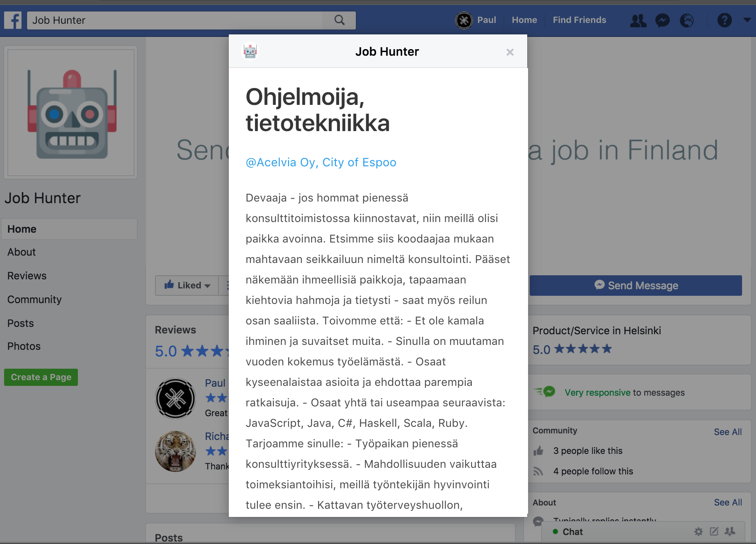Click the Facebook logo icon

pyautogui.click(x=13, y=20)
